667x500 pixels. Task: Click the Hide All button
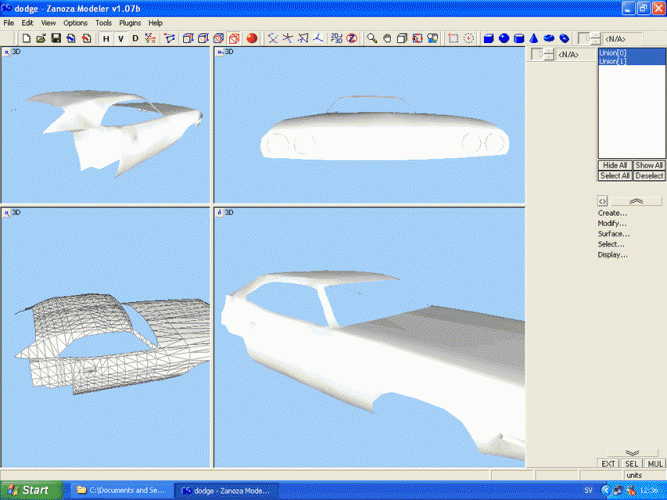[614, 165]
